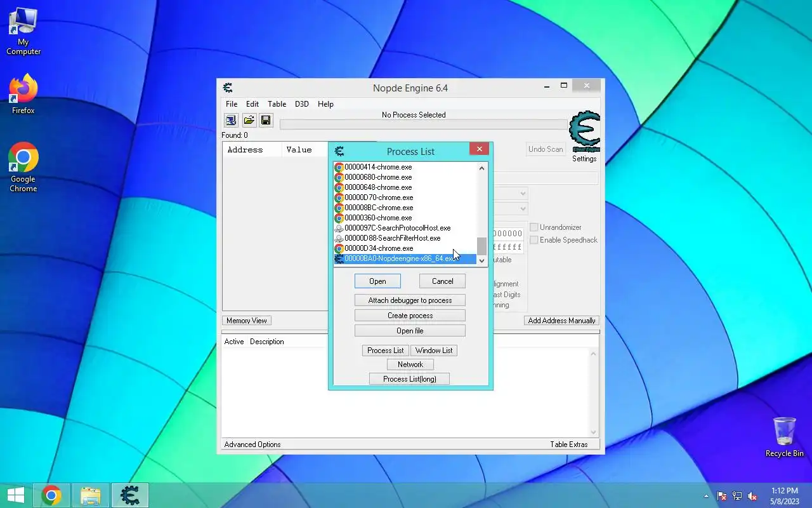Click the Open file button
812x508 pixels.
click(x=410, y=331)
